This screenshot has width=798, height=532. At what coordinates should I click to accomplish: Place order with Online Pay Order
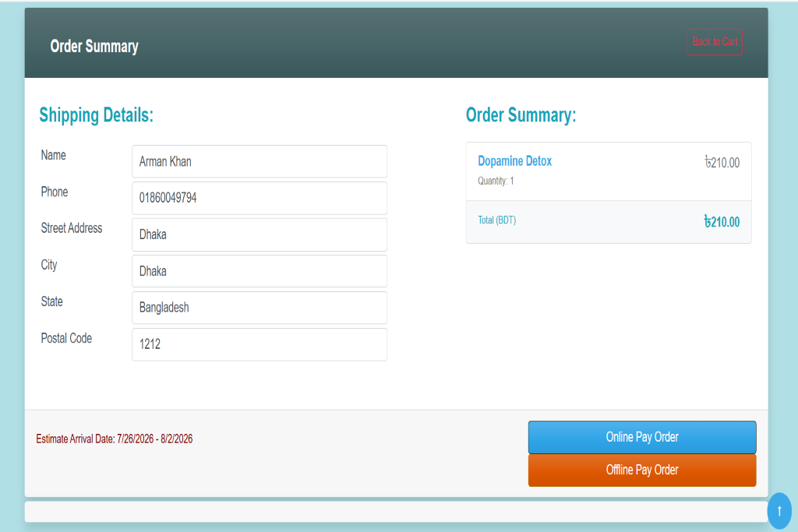point(642,437)
